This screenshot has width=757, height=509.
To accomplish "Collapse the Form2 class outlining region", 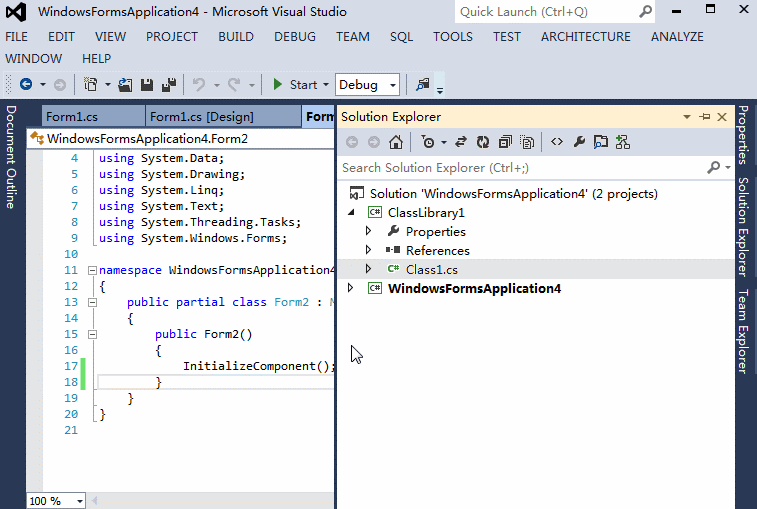I will click(x=93, y=302).
